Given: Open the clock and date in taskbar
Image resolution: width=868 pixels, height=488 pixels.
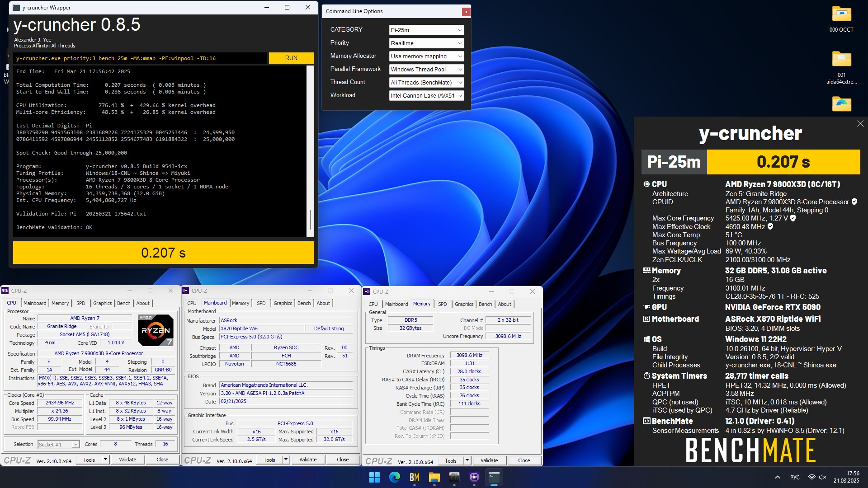Looking at the screenshot, I should point(846,477).
